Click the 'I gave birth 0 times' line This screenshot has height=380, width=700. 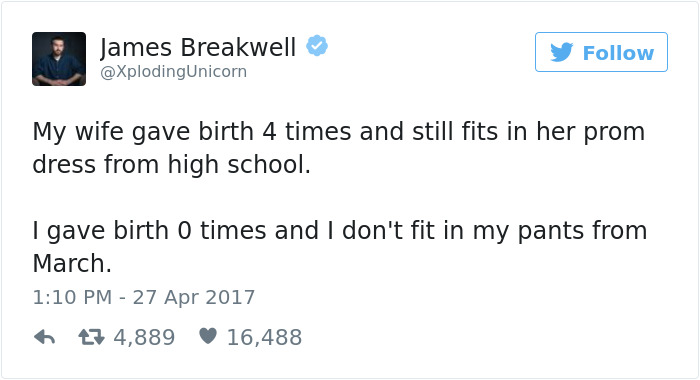coord(340,231)
